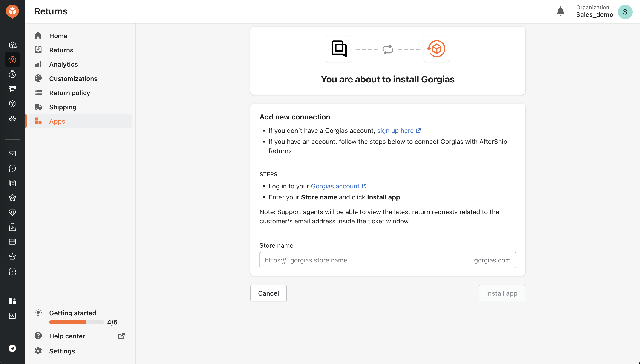640x364 pixels.
Task: Open Return policy in sidebar
Action: point(80,93)
